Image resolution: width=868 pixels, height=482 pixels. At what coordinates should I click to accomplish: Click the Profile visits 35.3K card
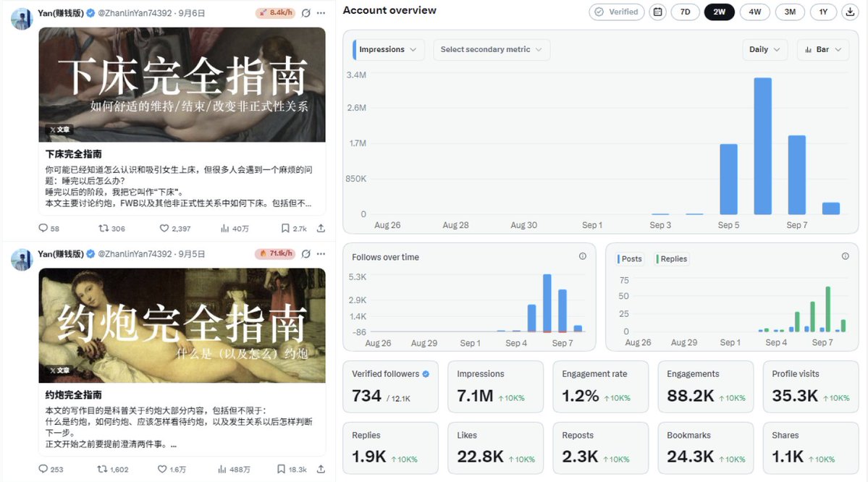point(811,386)
